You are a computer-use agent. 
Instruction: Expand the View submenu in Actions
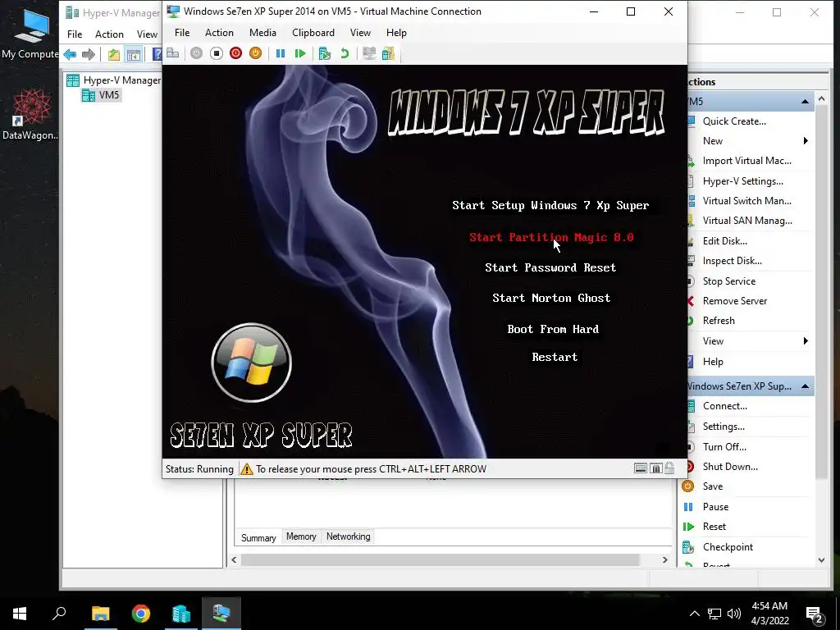[806, 341]
